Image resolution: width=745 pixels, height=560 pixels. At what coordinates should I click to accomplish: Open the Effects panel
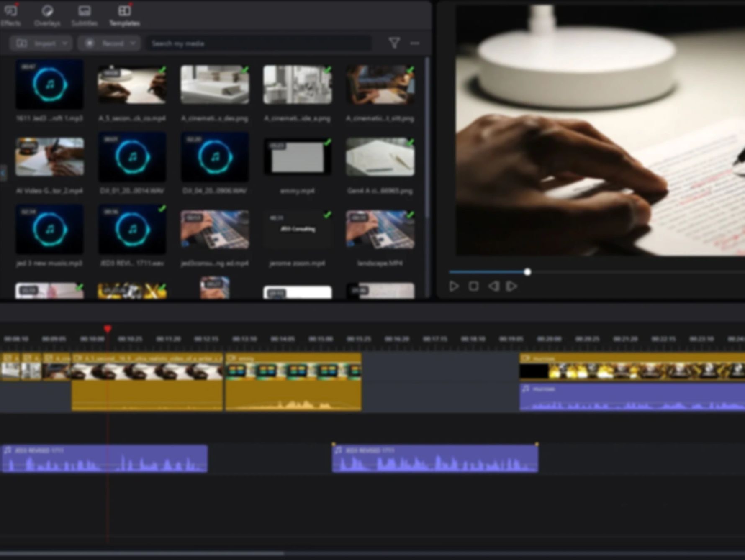click(x=10, y=15)
